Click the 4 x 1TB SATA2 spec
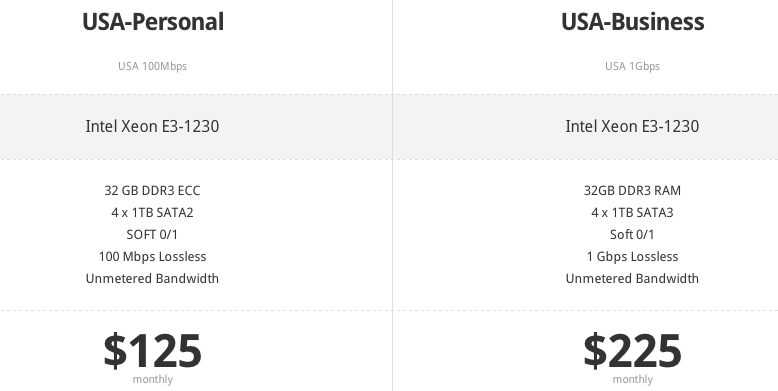 click(x=152, y=212)
